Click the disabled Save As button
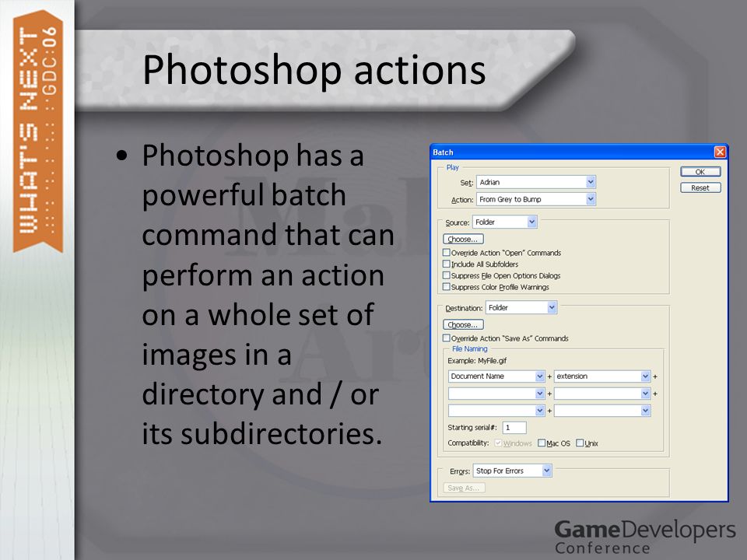Image resolution: width=747 pixels, height=560 pixels. [464, 488]
